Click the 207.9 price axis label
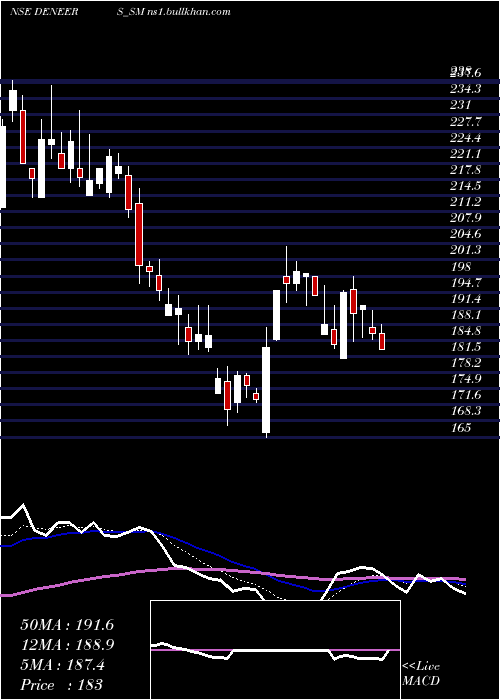Image resolution: width=500 pixels, height=700 pixels. tap(466, 218)
